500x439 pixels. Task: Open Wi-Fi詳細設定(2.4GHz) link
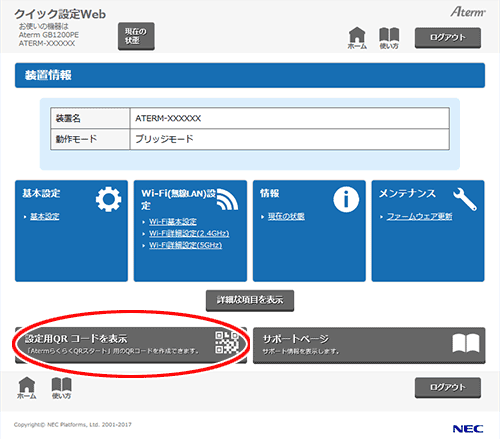(x=189, y=233)
